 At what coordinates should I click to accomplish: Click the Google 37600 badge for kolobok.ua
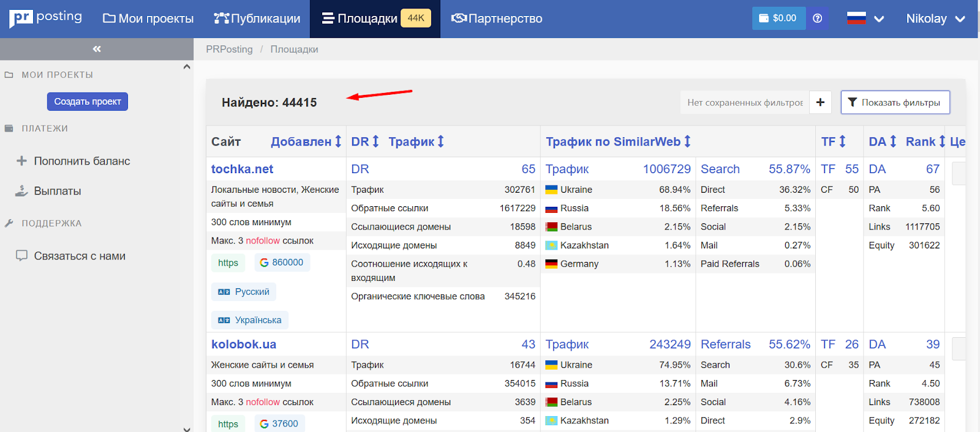point(279,423)
